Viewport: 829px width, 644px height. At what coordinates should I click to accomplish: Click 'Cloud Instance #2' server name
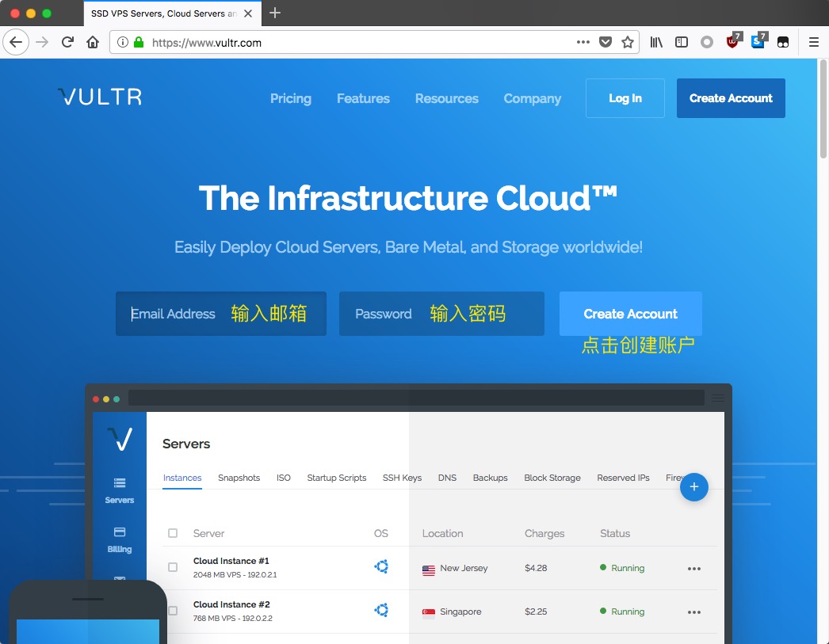pyautogui.click(x=231, y=604)
